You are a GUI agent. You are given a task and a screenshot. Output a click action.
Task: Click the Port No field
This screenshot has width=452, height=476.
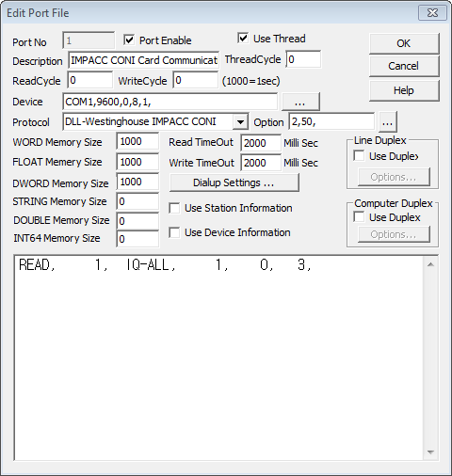point(89,40)
